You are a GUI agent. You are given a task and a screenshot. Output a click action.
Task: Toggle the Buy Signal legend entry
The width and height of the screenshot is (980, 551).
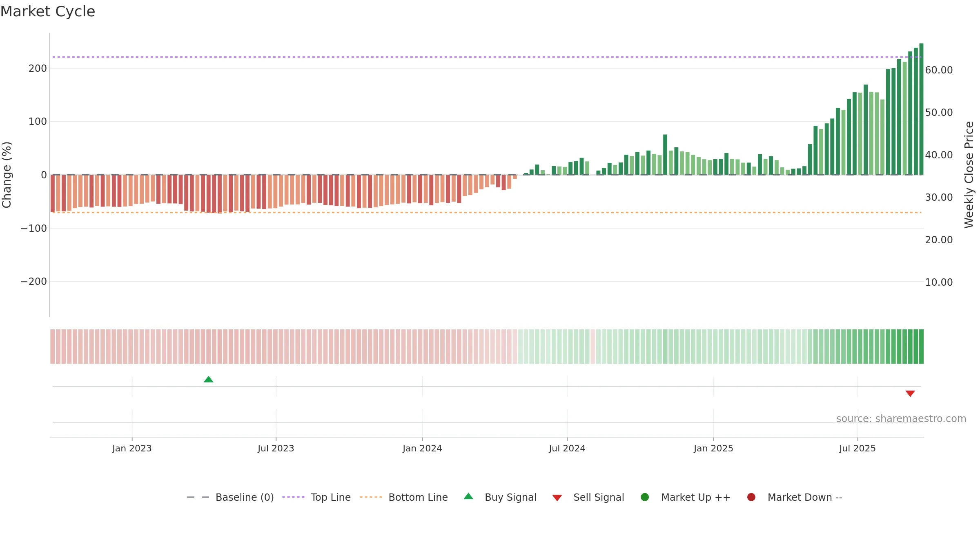[500, 497]
